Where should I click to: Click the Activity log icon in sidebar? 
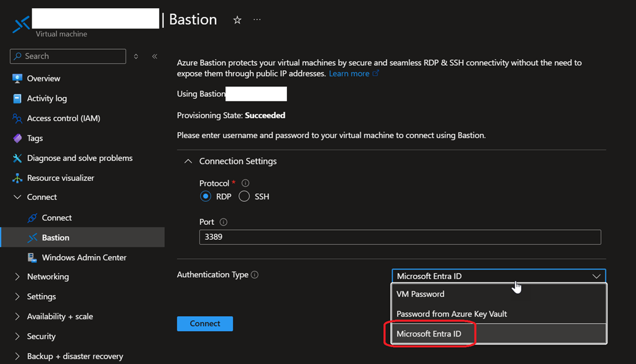click(17, 99)
